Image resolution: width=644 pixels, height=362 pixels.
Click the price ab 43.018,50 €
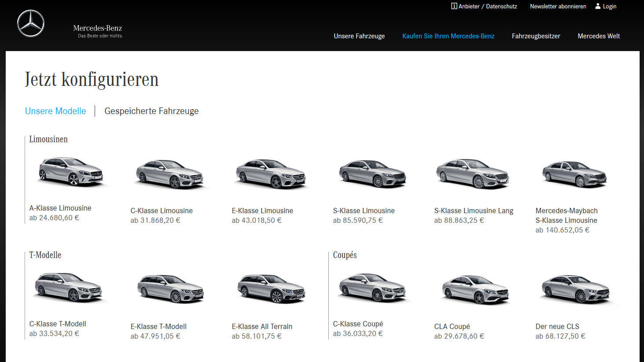click(x=257, y=220)
